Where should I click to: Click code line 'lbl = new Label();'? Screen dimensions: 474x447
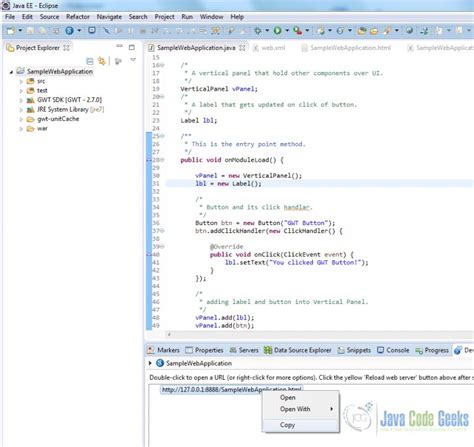coord(228,184)
